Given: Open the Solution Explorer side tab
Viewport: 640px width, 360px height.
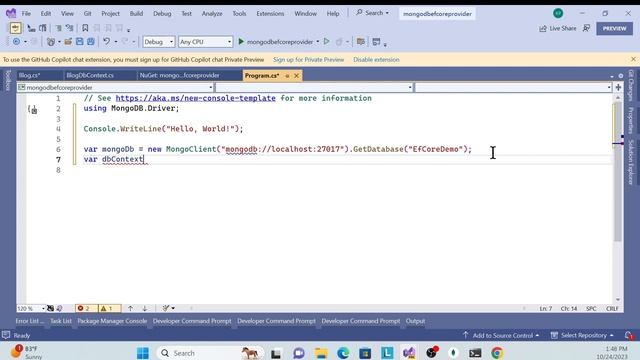Looking at the screenshot, I should click(631, 162).
